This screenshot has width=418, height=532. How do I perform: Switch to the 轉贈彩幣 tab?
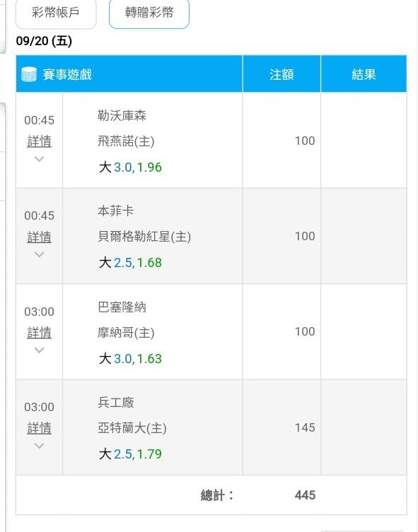point(149,13)
